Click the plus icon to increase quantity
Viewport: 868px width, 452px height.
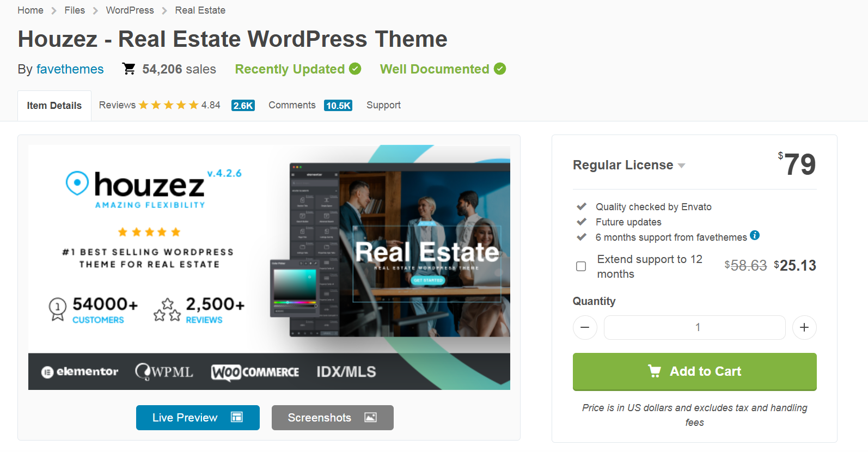(804, 327)
